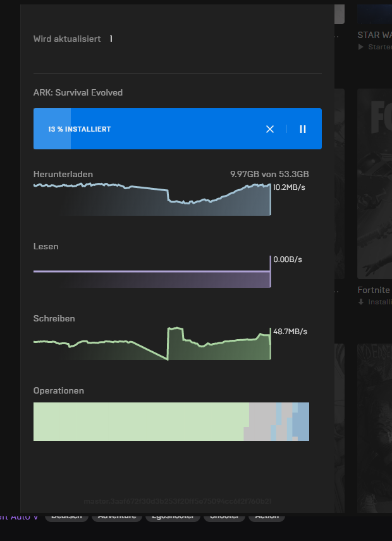Click the 9.97GB von 53.3GB label
392x541 pixels.
tap(269, 174)
